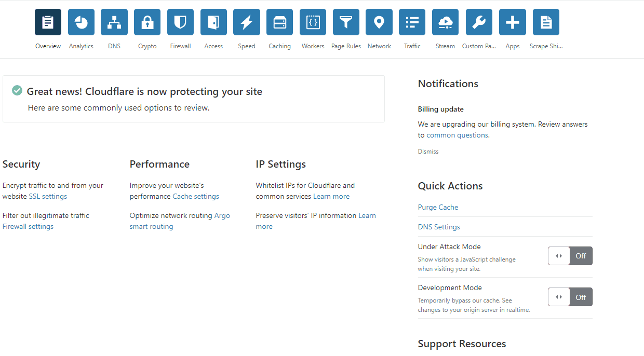Select the Page Rules tab label

pyautogui.click(x=346, y=46)
